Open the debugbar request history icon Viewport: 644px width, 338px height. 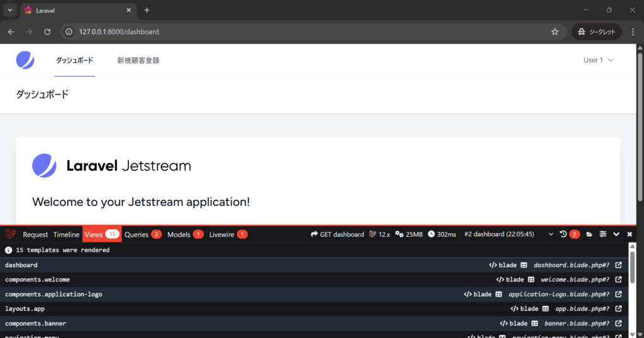click(x=563, y=234)
